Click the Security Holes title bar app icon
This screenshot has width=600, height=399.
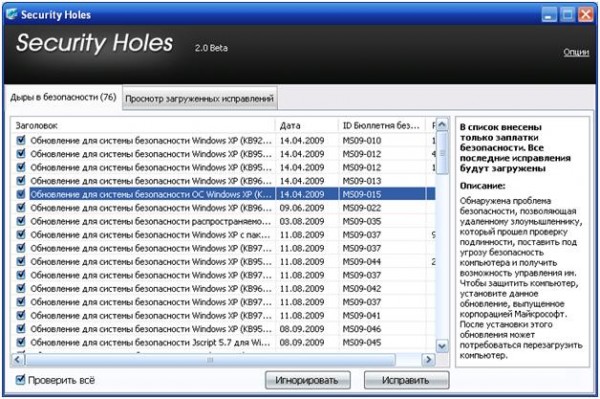(x=11, y=14)
